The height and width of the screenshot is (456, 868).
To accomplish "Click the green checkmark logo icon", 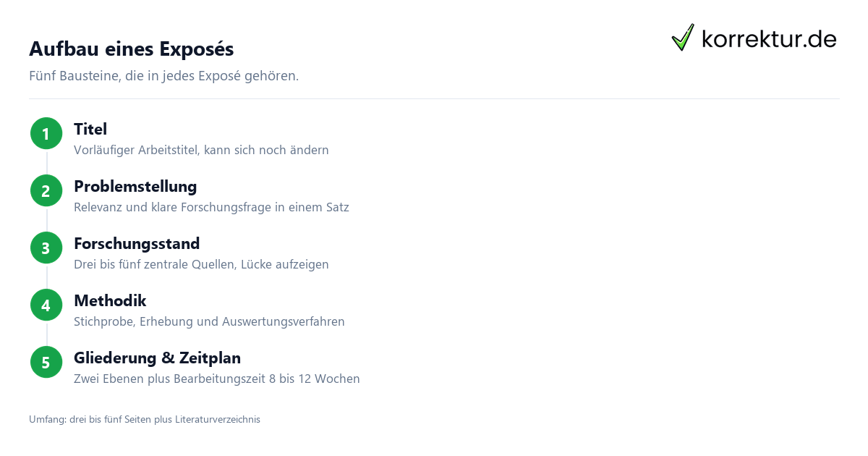I will 683,38.
